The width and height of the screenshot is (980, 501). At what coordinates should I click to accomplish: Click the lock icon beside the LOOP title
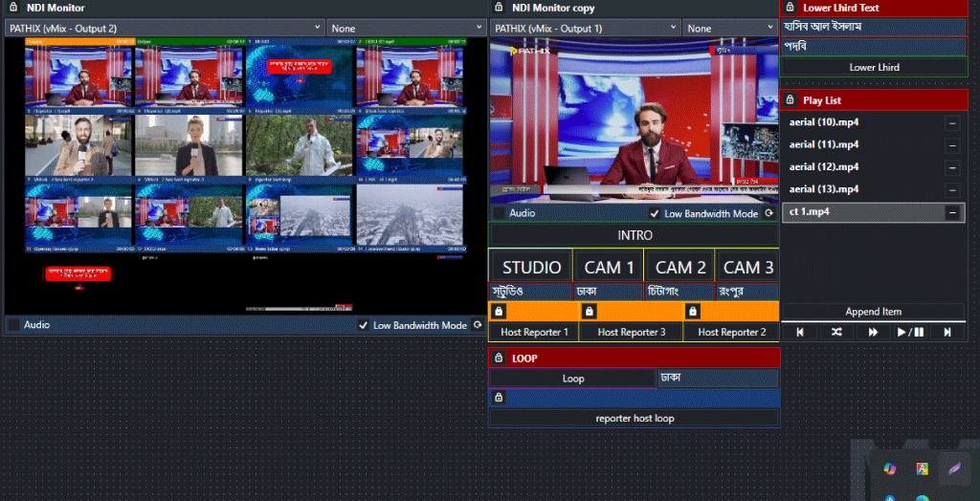click(499, 359)
